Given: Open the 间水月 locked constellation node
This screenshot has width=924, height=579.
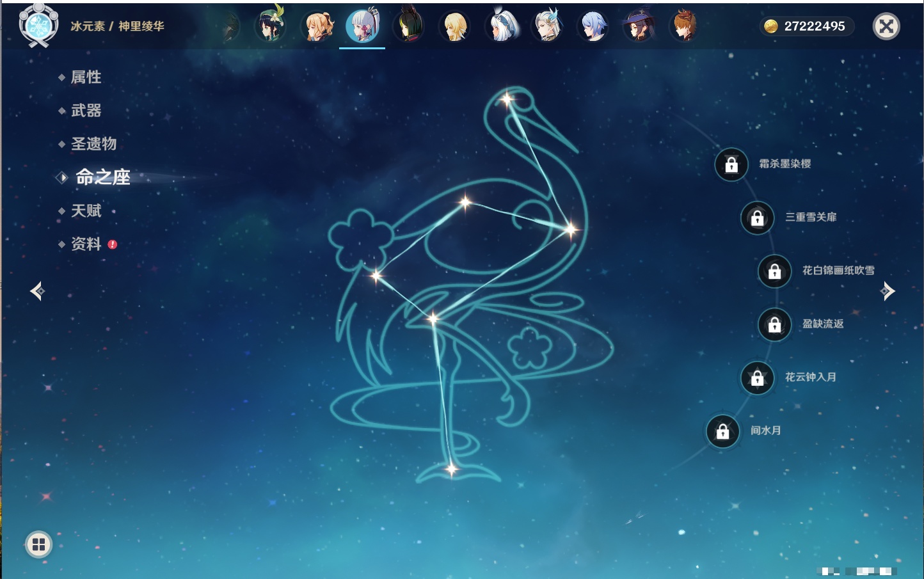Looking at the screenshot, I should pos(722,432).
